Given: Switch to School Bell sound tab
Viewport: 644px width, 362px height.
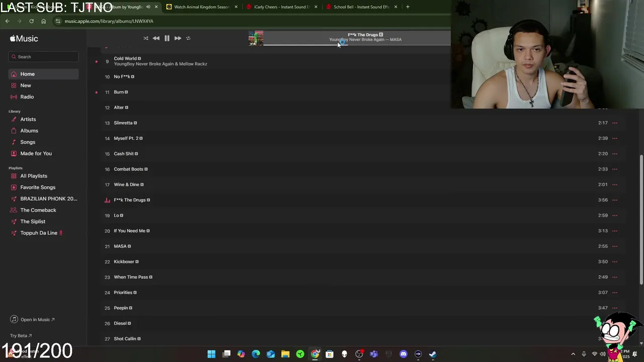Looking at the screenshot, I should pyautogui.click(x=362, y=7).
